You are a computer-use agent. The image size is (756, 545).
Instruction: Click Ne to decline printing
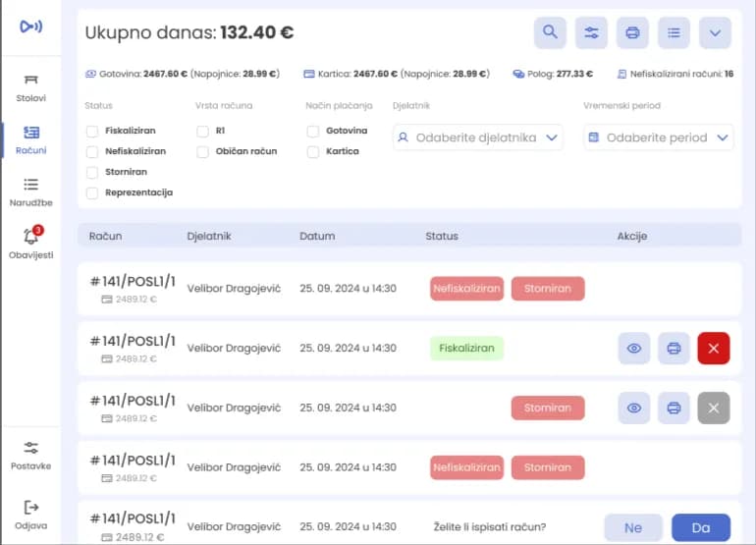(633, 527)
